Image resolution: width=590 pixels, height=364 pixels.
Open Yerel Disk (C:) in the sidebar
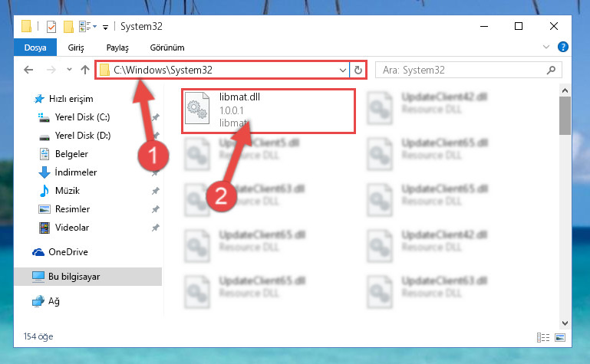82,117
